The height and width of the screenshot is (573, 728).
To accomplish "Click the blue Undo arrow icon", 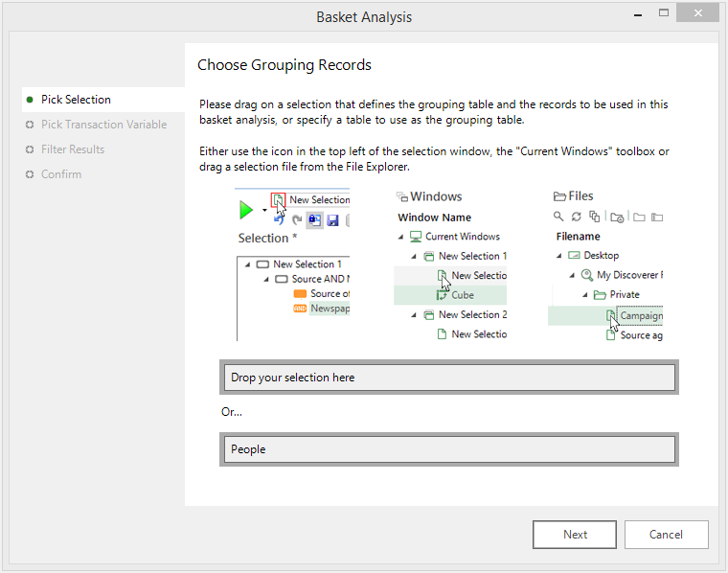I will pos(279,219).
